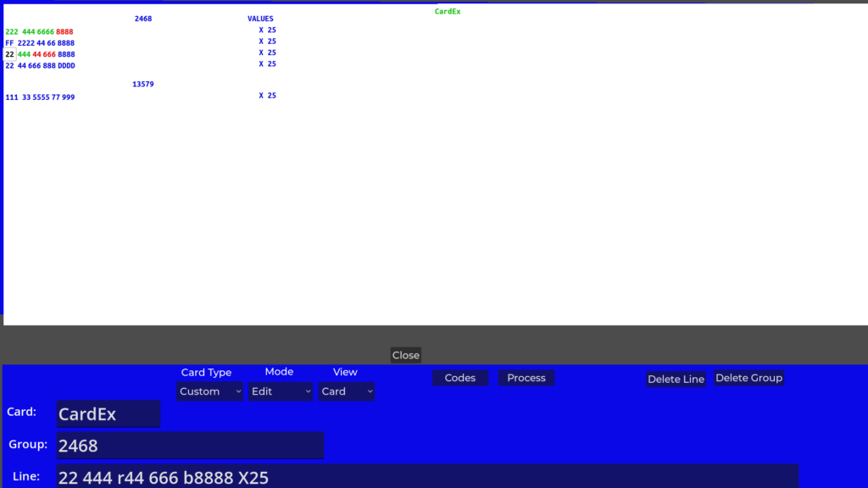Image resolution: width=868 pixels, height=488 pixels.
Task: Click the VALUES column header
Action: pos(260,19)
